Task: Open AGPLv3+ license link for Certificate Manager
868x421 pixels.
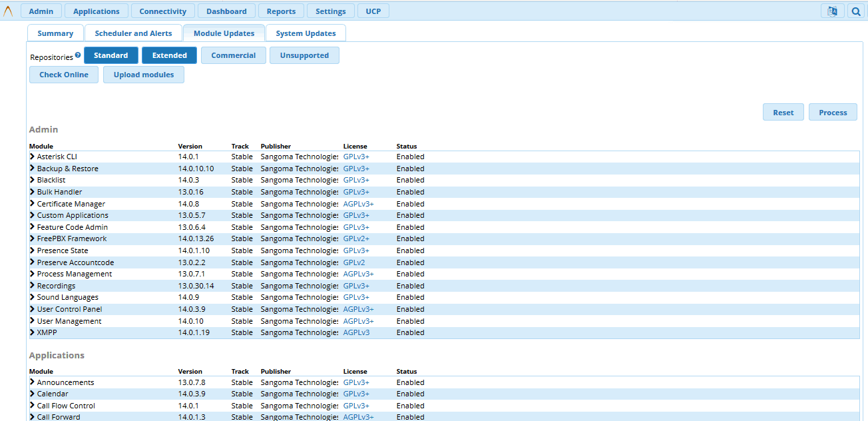Action: tap(359, 204)
